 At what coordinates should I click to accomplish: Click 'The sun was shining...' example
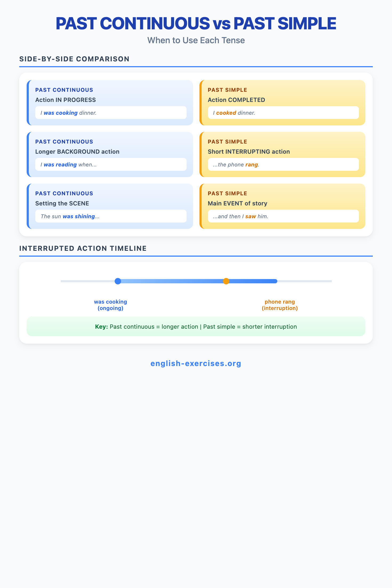pyautogui.click(x=111, y=216)
